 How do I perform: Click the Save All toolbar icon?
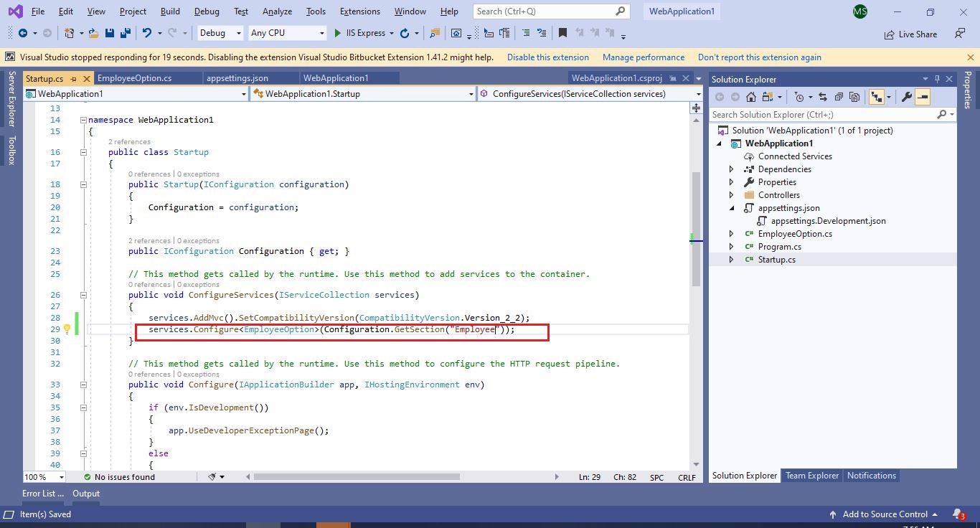[126, 33]
